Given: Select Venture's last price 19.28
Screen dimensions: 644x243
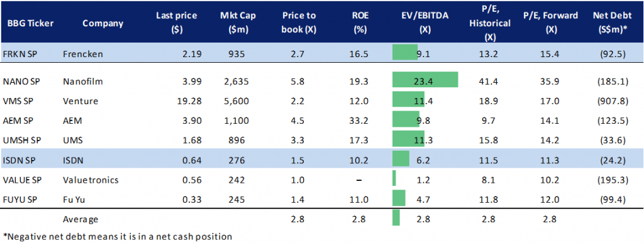Looking at the screenshot, I should point(189,101).
